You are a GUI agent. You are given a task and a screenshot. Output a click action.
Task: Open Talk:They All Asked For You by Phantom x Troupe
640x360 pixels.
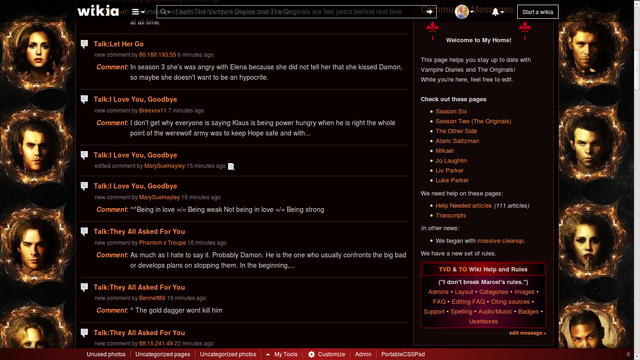click(x=139, y=231)
